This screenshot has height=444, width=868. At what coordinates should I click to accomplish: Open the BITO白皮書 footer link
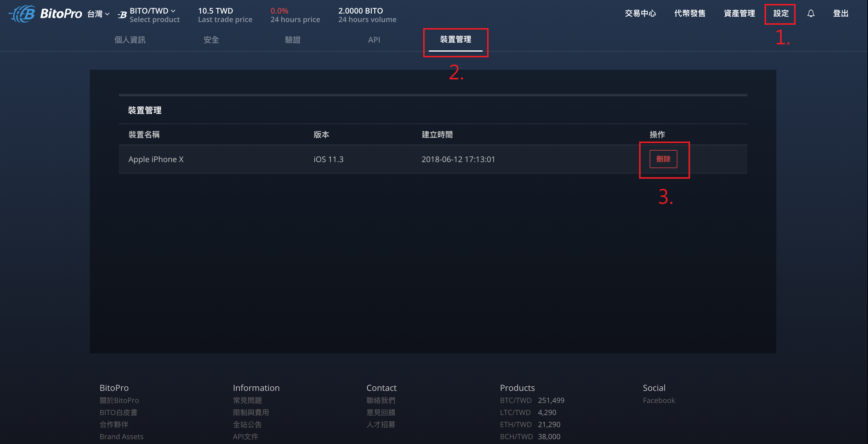(118, 412)
